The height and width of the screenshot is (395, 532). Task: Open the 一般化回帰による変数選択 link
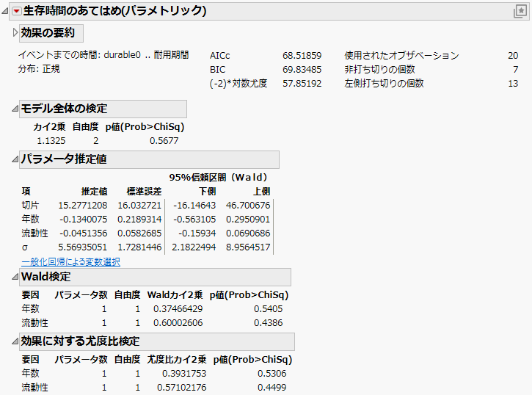(70, 261)
